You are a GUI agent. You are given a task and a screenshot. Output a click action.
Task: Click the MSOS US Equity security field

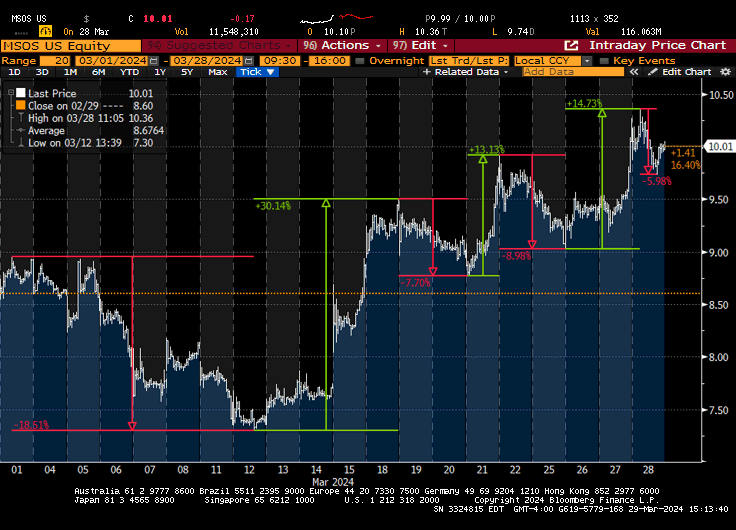(70, 46)
